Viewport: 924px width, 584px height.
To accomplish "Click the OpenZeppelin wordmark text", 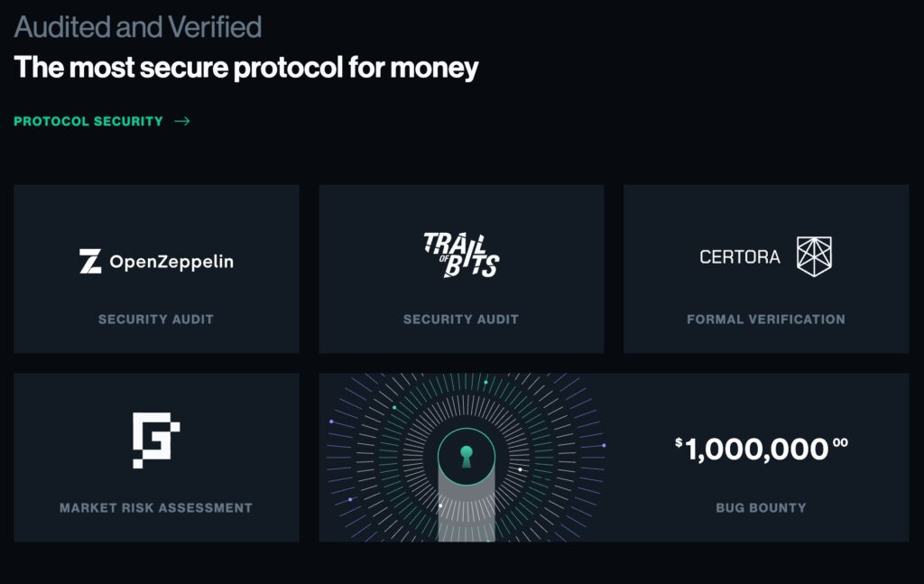I will (171, 262).
